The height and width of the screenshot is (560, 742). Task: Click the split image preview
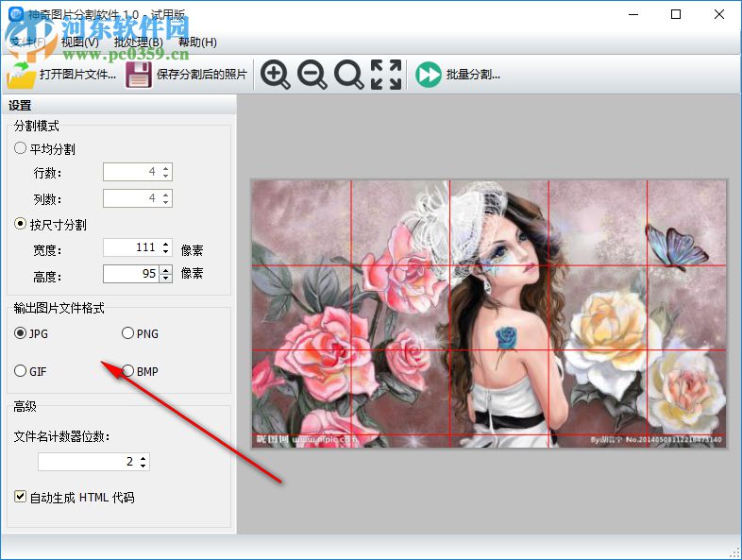489,314
